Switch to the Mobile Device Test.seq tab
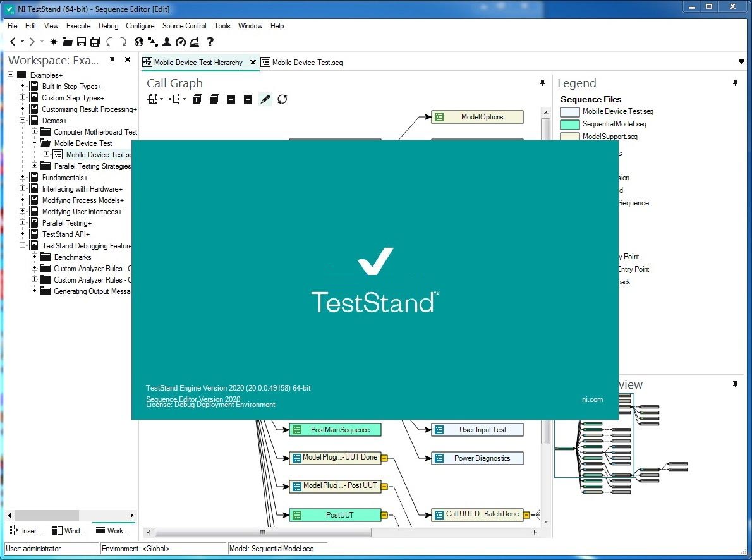Viewport: 752px width, 560px height. pos(306,62)
